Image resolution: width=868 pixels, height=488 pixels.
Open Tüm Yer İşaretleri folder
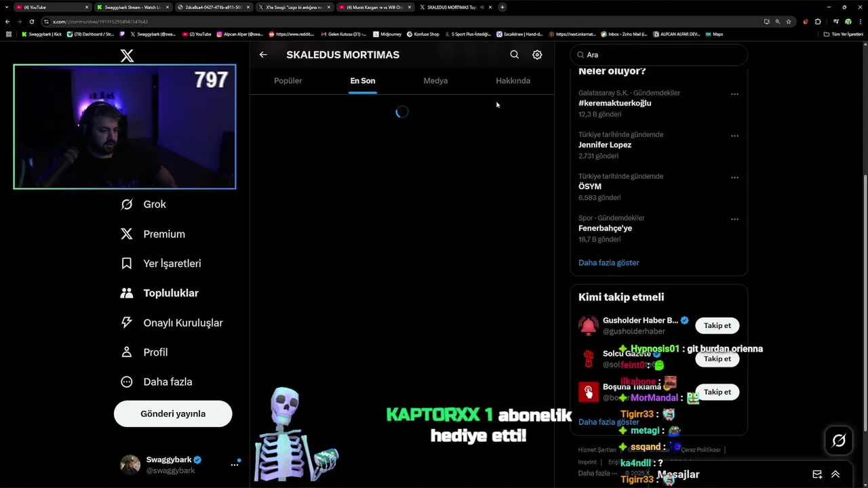(x=843, y=34)
